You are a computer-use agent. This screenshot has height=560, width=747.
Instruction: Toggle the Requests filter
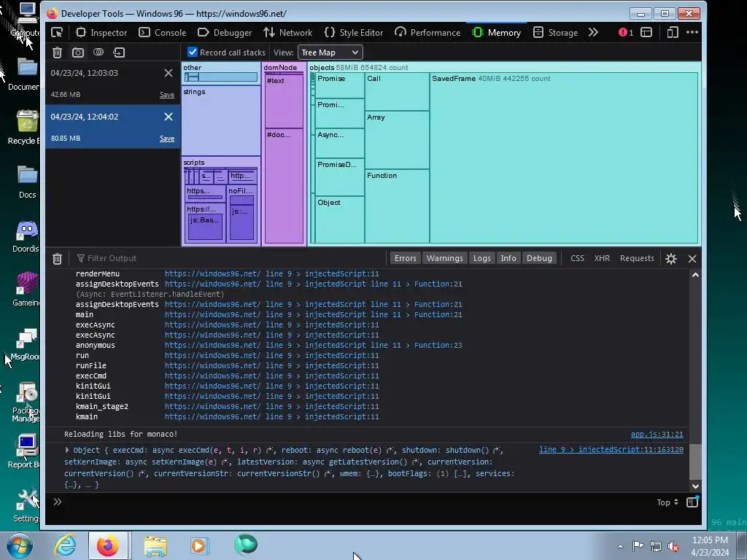pyautogui.click(x=637, y=258)
